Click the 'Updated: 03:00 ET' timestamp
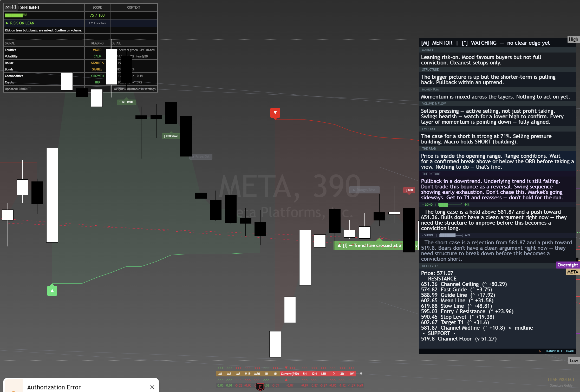Viewport: 580px width, 392px height. (x=18, y=89)
